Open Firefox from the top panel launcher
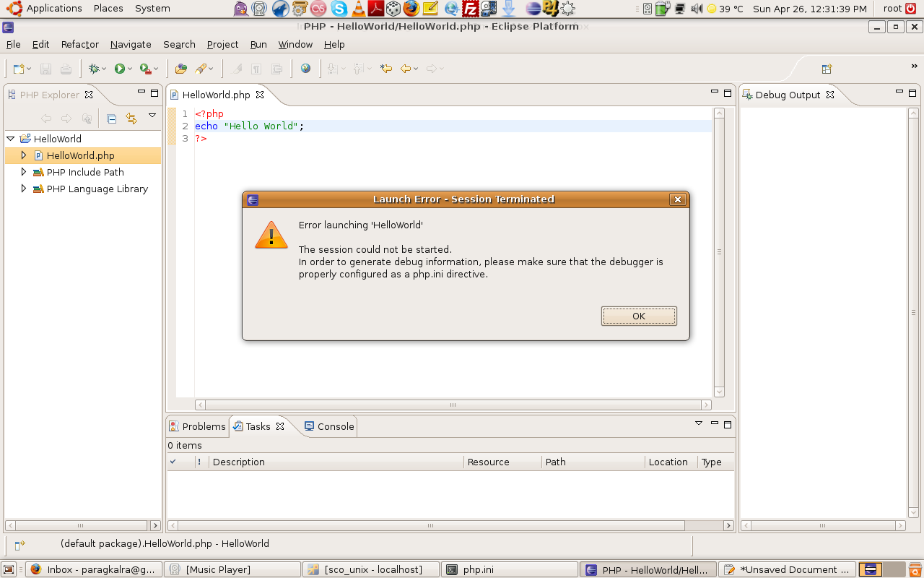This screenshot has width=924, height=578. (x=411, y=9)
